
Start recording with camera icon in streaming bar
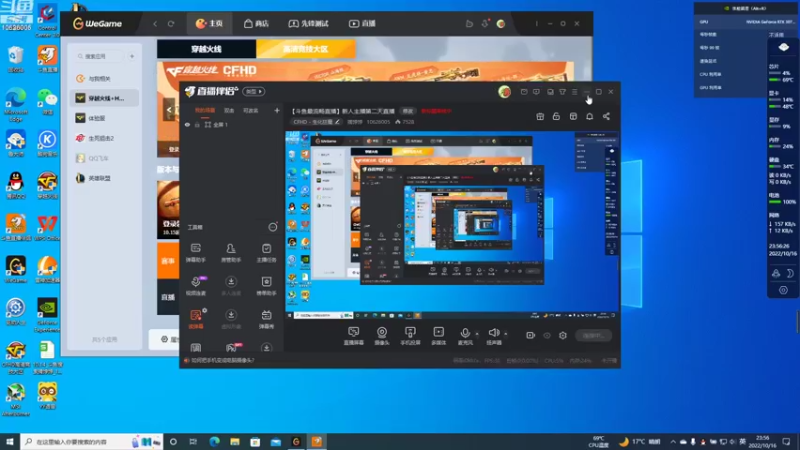(x=531, y=335)
